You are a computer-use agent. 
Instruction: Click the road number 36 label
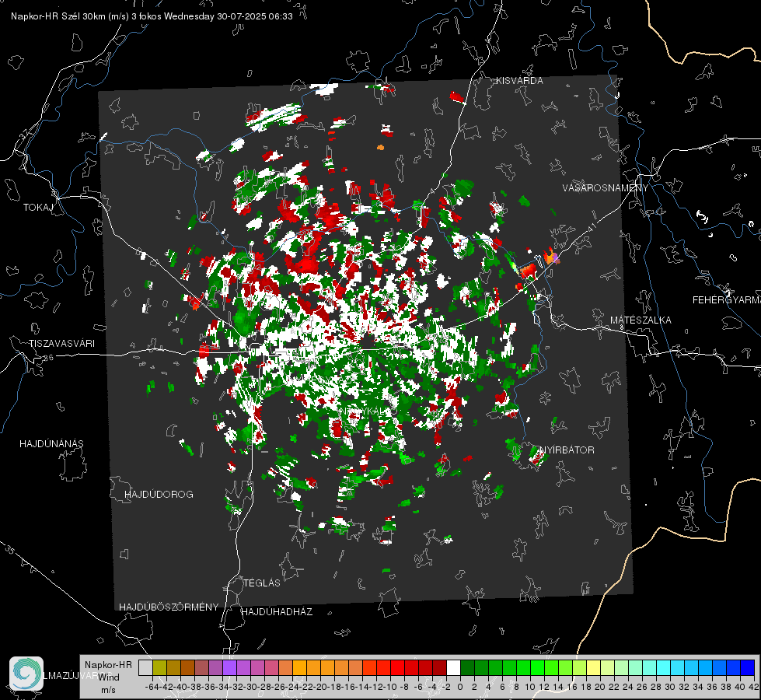pyautogui.click(x=48, y=358)
